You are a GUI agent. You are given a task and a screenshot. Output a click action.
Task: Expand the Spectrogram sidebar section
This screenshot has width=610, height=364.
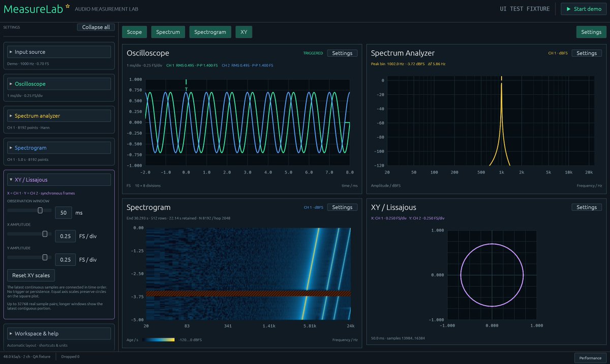click(59, 148)
